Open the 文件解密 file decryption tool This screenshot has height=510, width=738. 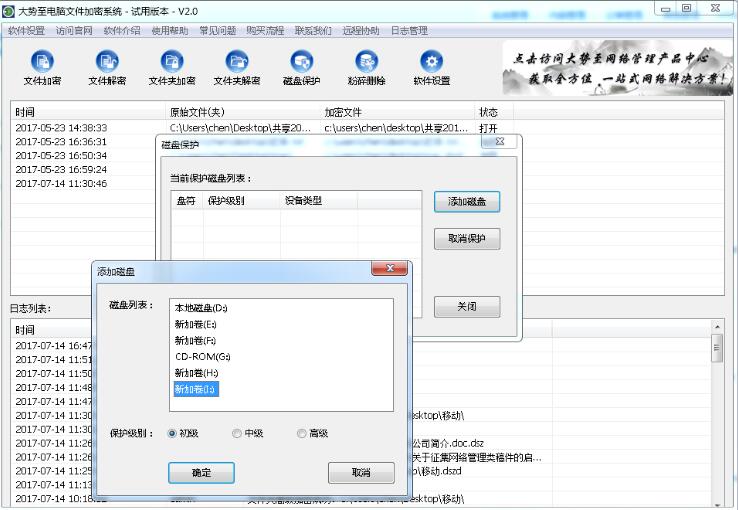click(x=107, y=68)
